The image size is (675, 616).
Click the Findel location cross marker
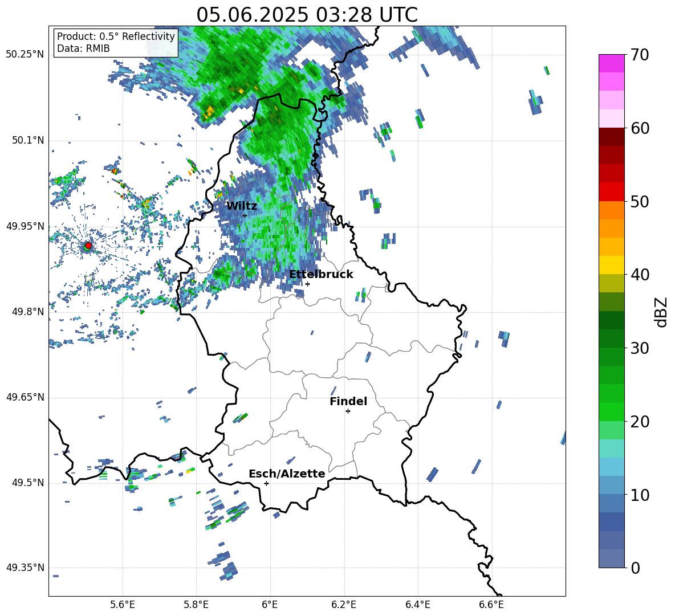[348, 411]
